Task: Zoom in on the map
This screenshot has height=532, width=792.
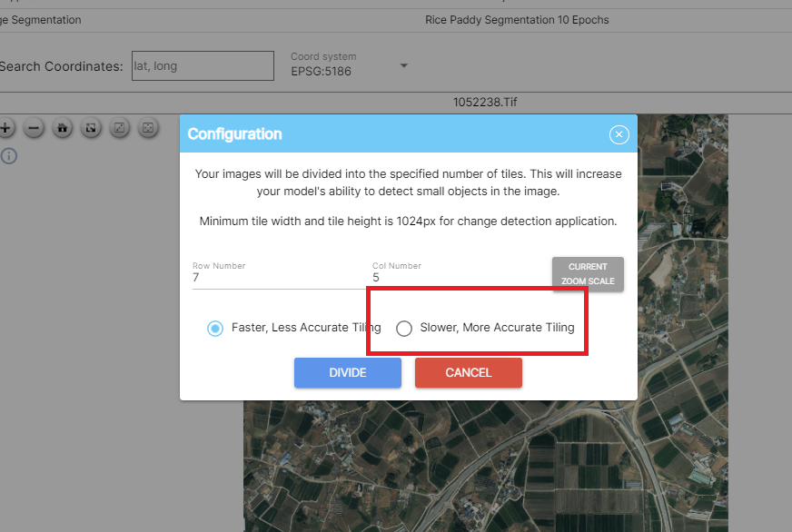Action: click(6, 128)
